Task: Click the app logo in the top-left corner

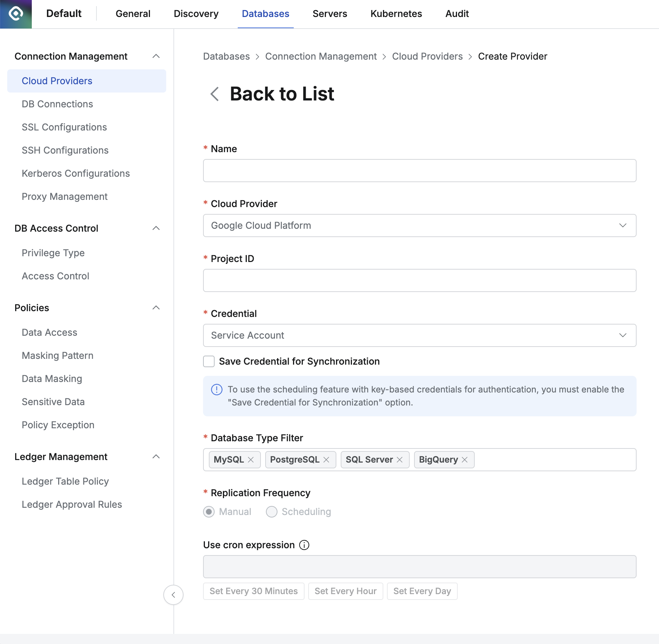Action: pyautogui.click(x=16, y=14)
